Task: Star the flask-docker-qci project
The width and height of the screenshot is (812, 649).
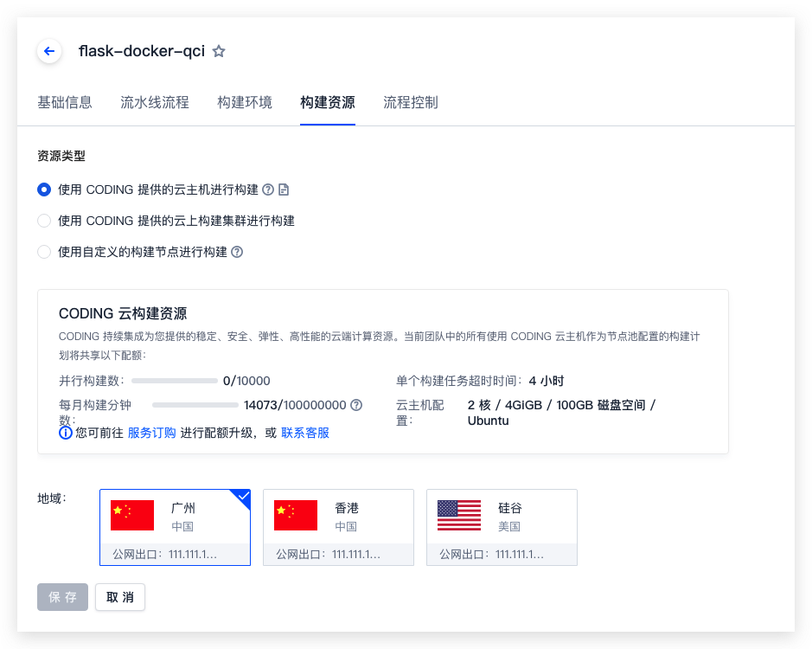Action: [219, 51]
